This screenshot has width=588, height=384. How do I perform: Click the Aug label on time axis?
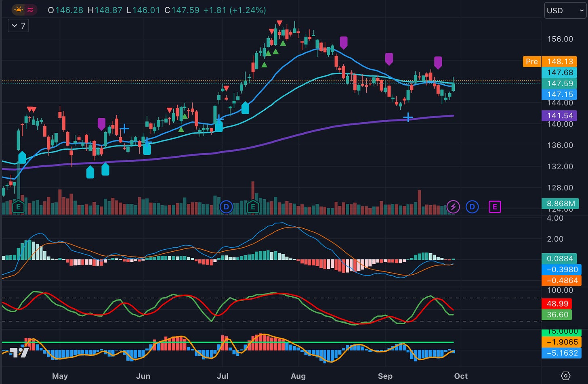pos(298,376)
